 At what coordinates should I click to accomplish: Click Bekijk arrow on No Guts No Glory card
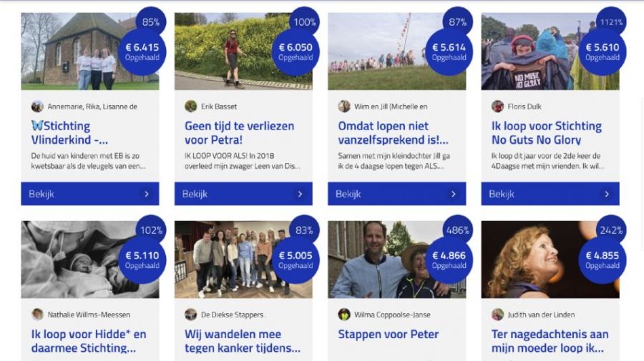[x=607, y=194]
